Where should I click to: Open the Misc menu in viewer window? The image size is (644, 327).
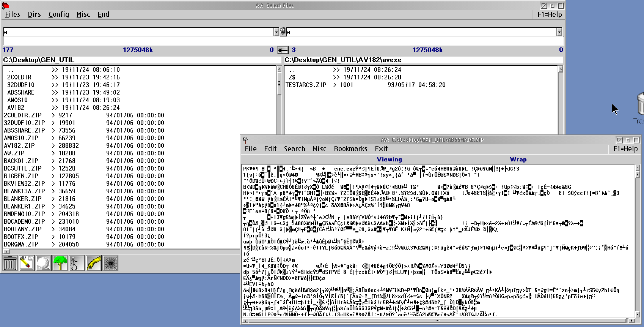click(319, 149)
